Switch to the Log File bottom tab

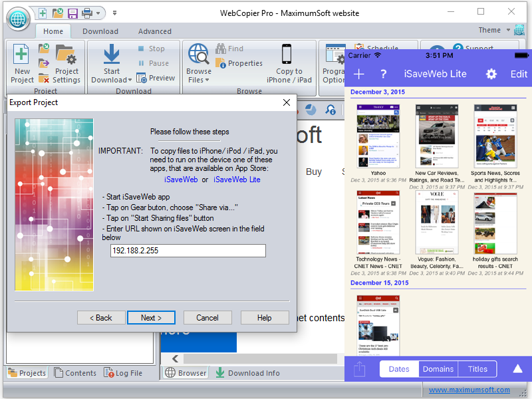pyautogui.click(x=124, y=373)
